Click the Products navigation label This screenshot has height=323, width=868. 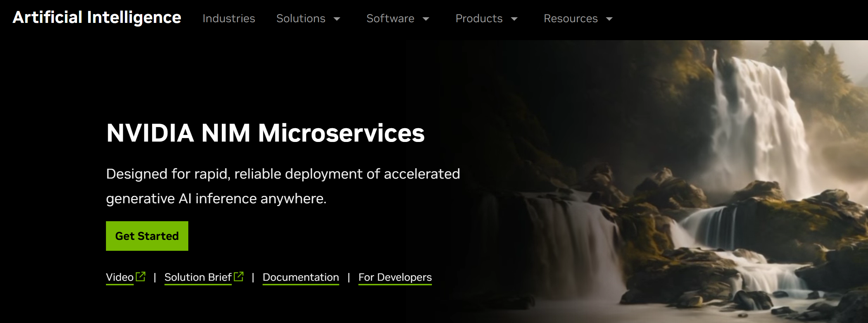479,18
